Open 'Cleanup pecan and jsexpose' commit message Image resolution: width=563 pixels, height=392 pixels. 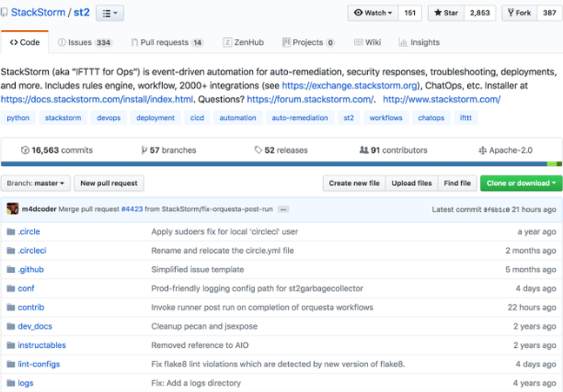click(x=204, y=326)
